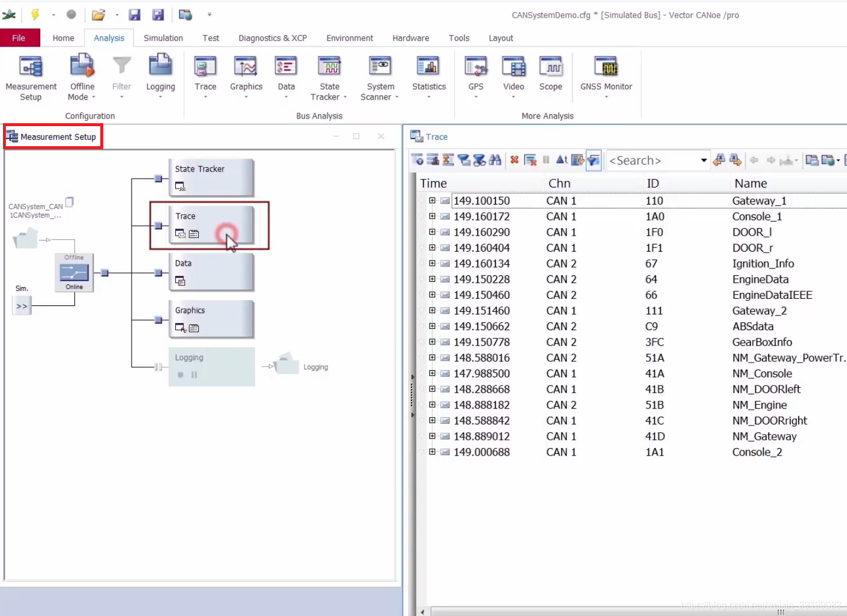Open Measurement Setup from the ribbon
Viewport: 847px width, 616px height.
click(31, 78)
